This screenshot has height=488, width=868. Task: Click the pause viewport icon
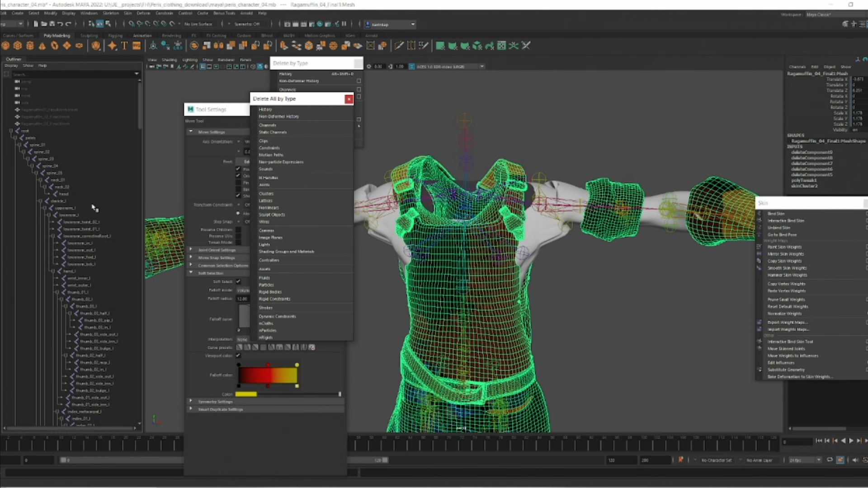pos(344,24)
